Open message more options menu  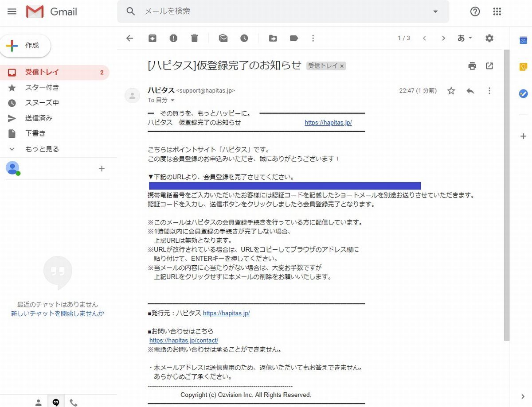pyautogui.click(x=489, y=91)
